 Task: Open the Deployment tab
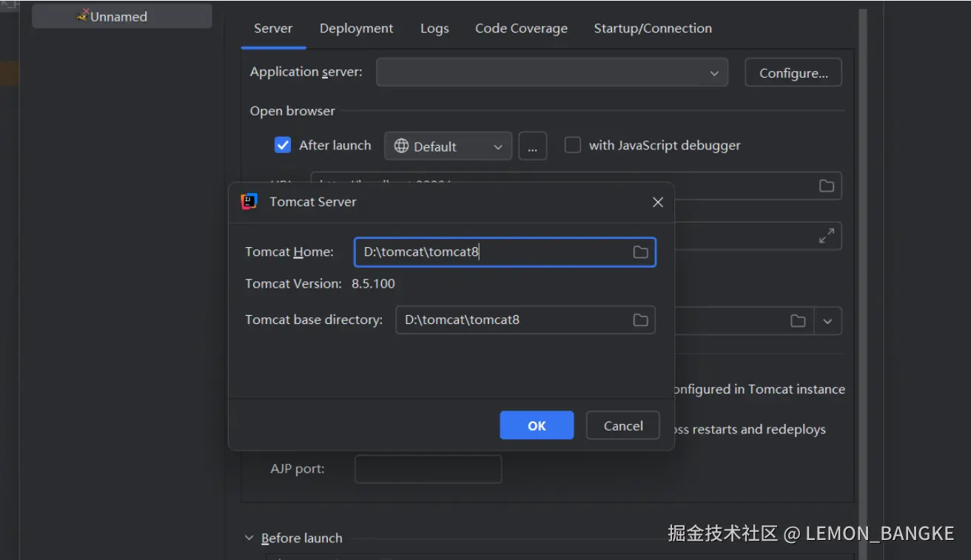tap(356, 28)
